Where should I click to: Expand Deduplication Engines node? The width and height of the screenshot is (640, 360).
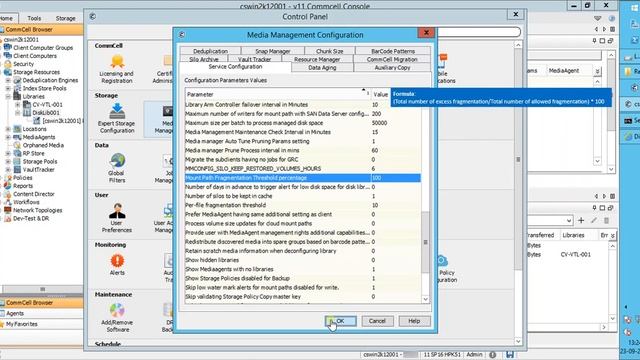[x=8, y=80]
